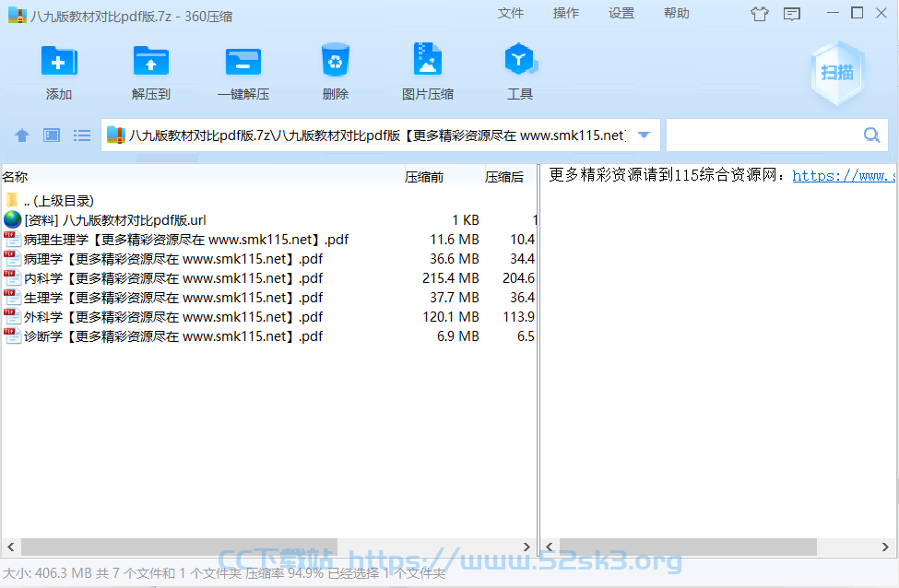This screenshot has height=588, width=899.
Task: Switch to list view icon
Action: click(x=82, y=135)
